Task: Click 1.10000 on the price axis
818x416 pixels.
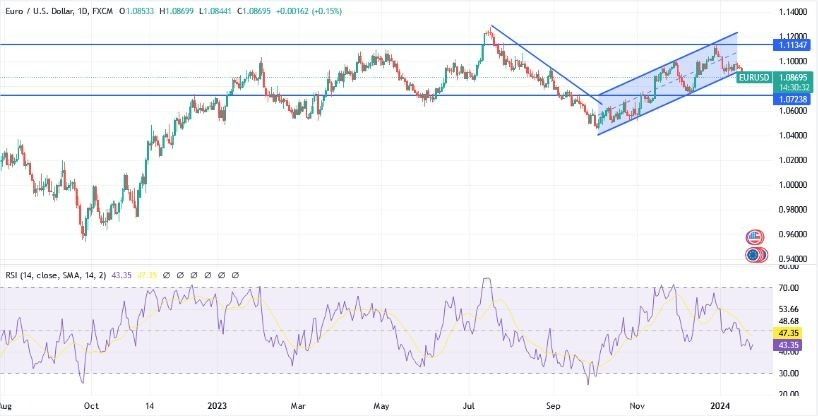Action: click(793, 61)
